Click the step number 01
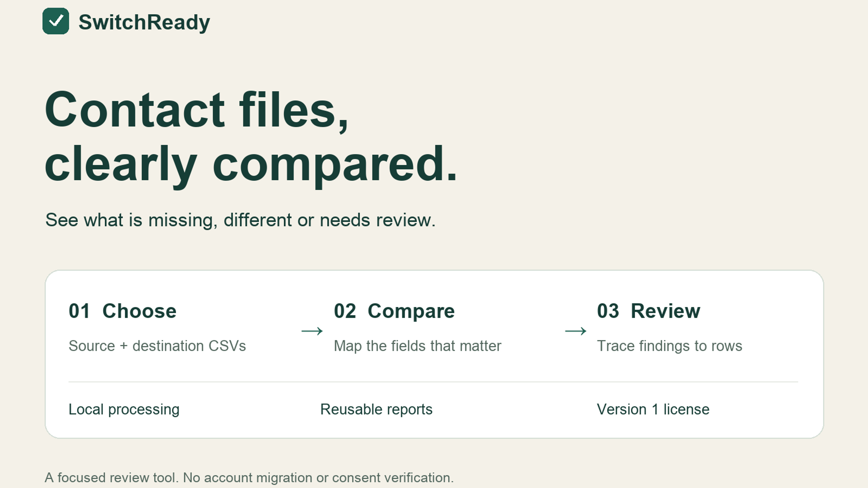 [x=79, y=311]
